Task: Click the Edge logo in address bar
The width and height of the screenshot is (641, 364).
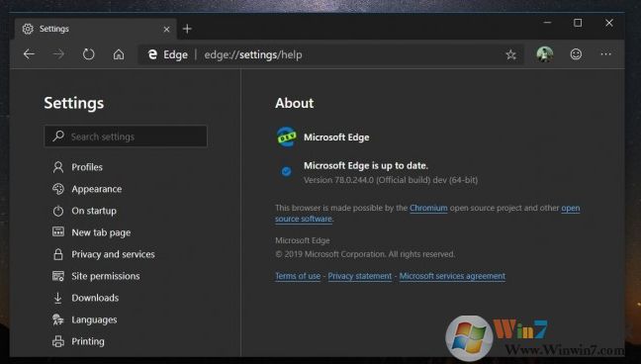Action: [x=152, y=54]
